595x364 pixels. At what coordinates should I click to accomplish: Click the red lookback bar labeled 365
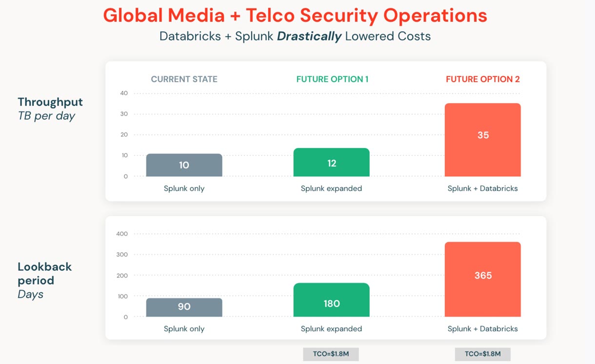click(x=483, y=279)
